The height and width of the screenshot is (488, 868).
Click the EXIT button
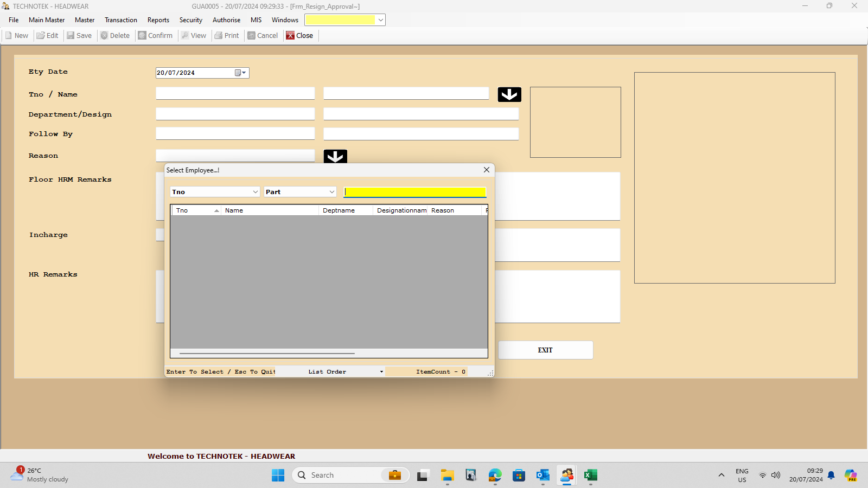pos(545,350)
